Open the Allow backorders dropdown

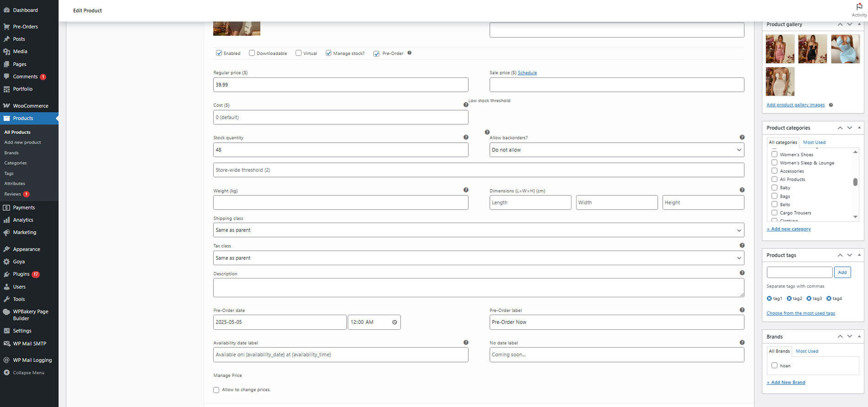(x=617, y=150)
